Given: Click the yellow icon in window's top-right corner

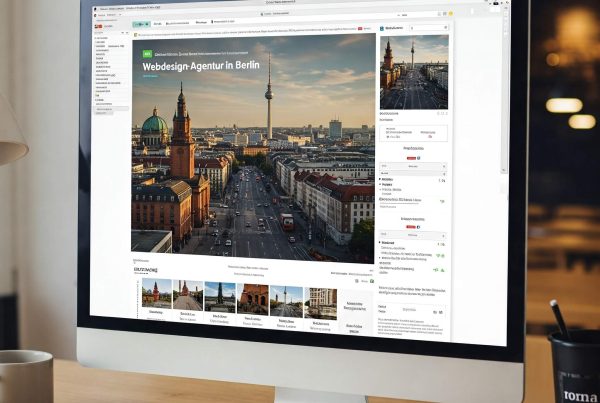Looking at the screenshot, I should [451, 14].
